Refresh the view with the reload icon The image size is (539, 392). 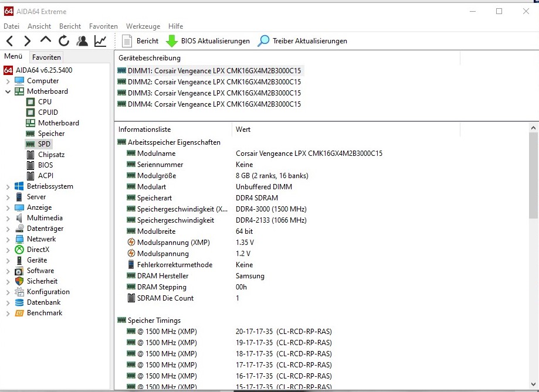click(64, 41)
